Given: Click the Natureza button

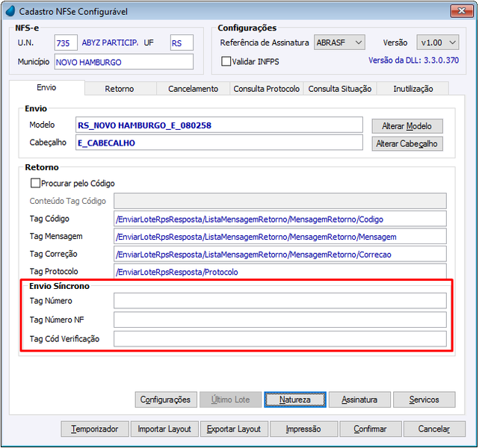Looking at the screenshot, I should coord(295,399).
